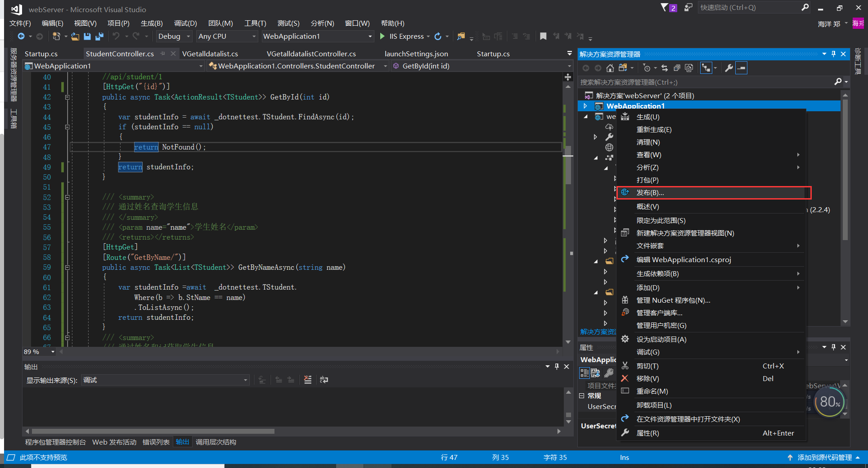Click the Save All toolbar icon
This screenshot has height=468, width=868.
click(99, 36)
